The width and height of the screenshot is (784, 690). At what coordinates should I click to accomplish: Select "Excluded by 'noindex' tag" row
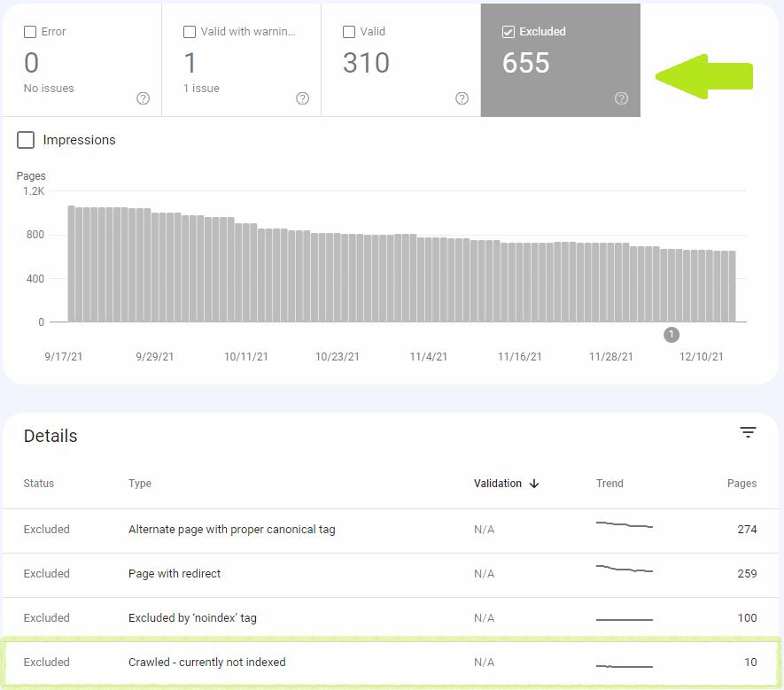click(x=192, y=618)
